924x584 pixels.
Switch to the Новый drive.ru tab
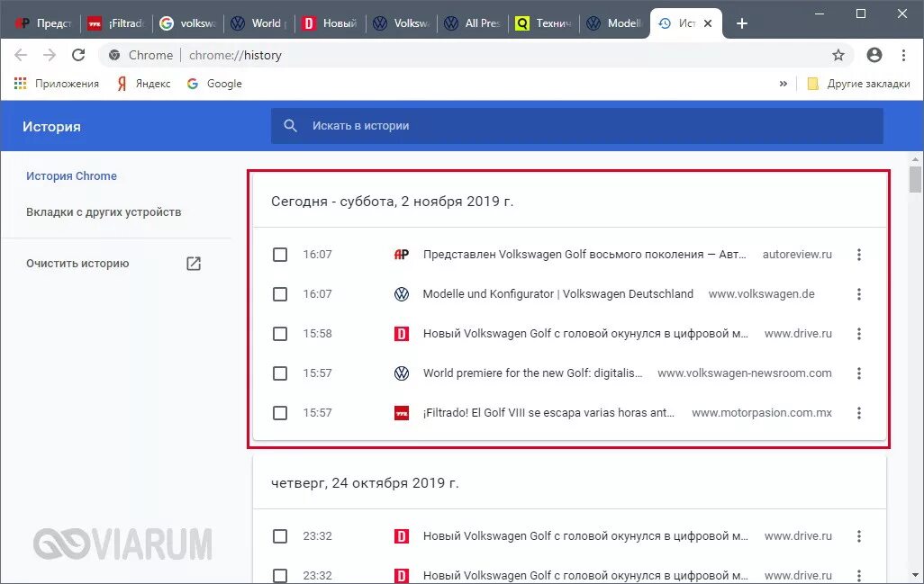point(330,23)
